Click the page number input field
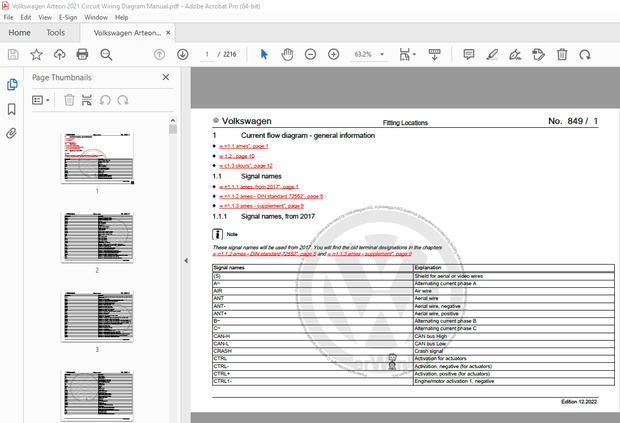 [206, 55]
